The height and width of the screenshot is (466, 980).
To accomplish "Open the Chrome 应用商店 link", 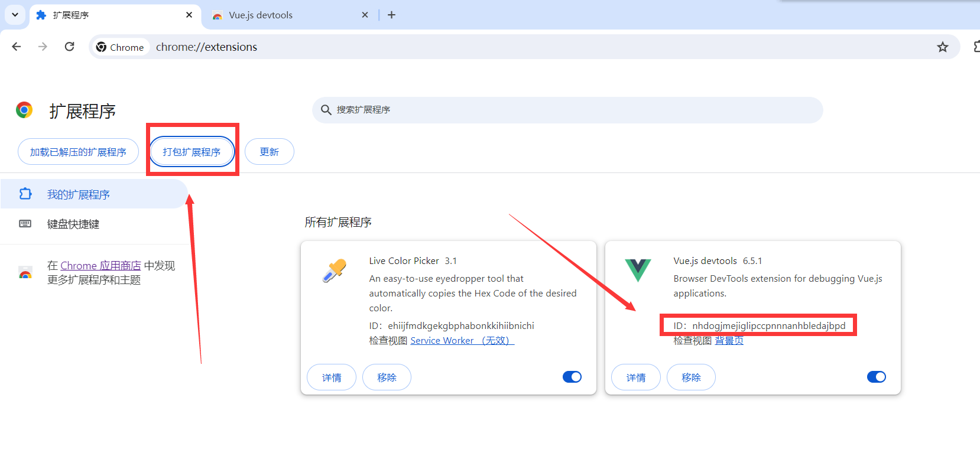I will point(100,266).
